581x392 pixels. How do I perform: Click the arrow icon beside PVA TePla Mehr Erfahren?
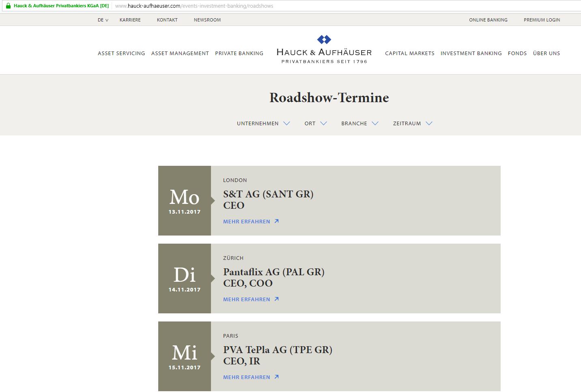click(x=276, y=377)
